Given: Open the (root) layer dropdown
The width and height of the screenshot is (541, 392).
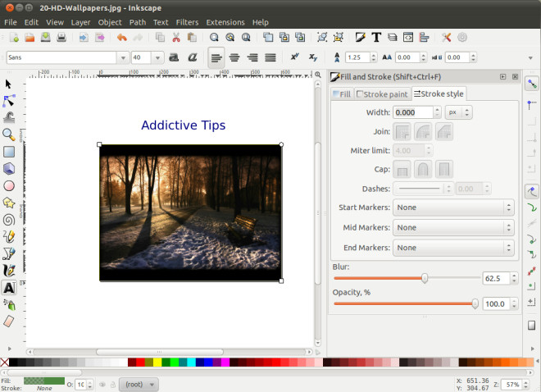Looking at the screenshot, I should [139, 385].
